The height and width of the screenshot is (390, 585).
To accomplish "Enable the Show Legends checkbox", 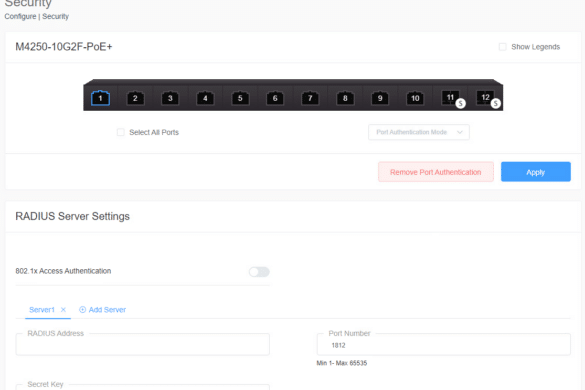I will pyautogui.click(x=503, y=47).
